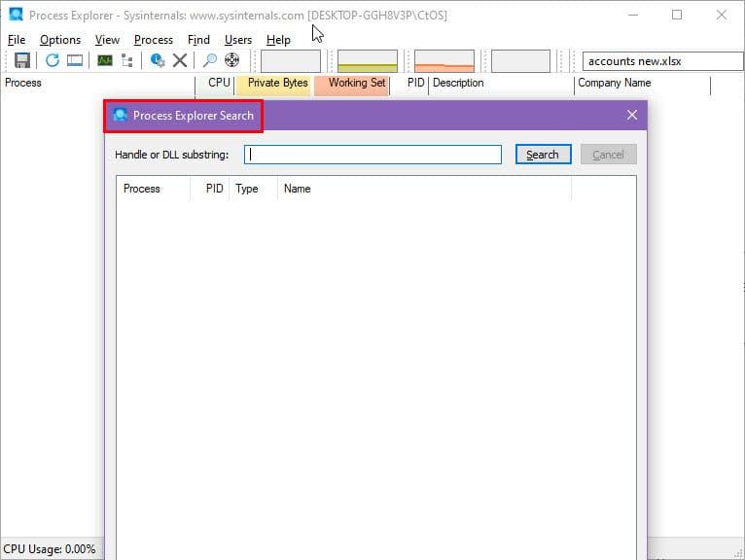Open the CPU graph toolbar icon
This screenshot has height=560, width=745.
point(105,60)
